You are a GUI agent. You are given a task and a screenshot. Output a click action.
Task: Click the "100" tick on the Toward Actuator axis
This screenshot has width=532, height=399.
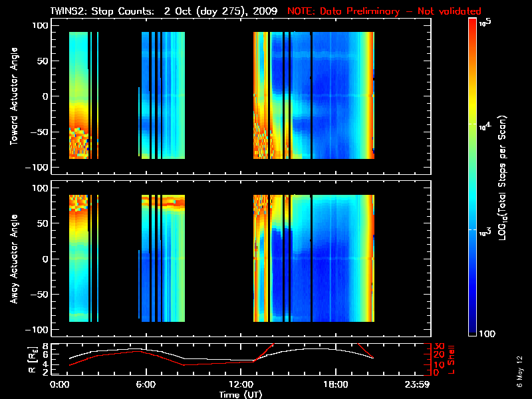(x=41, y=25)
